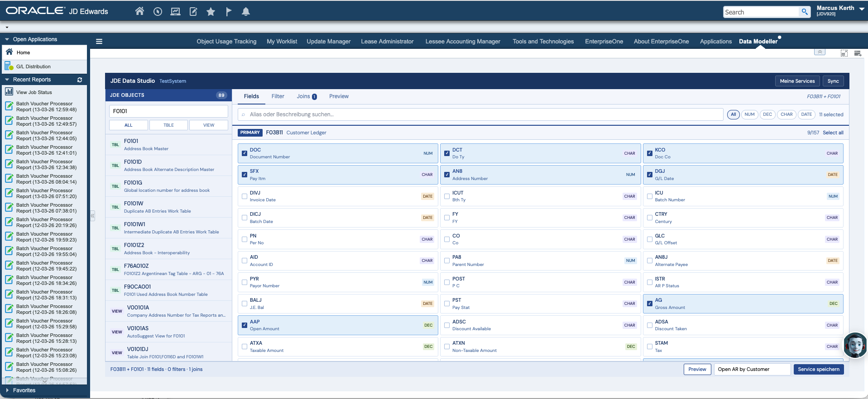This screenshot has width=868, height=399.
Task: Select the F0101 Address Book Master table
Action: (168, 145)
